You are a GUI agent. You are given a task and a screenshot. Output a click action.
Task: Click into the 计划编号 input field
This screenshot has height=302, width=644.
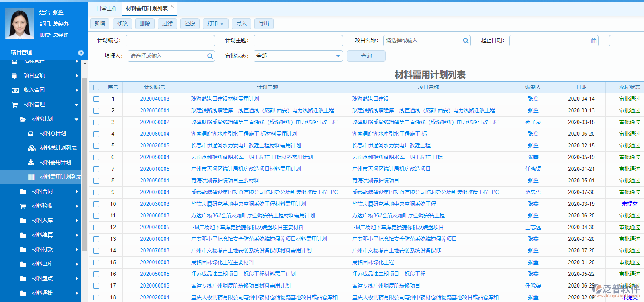pyautogui.click(x=170, y=41)
